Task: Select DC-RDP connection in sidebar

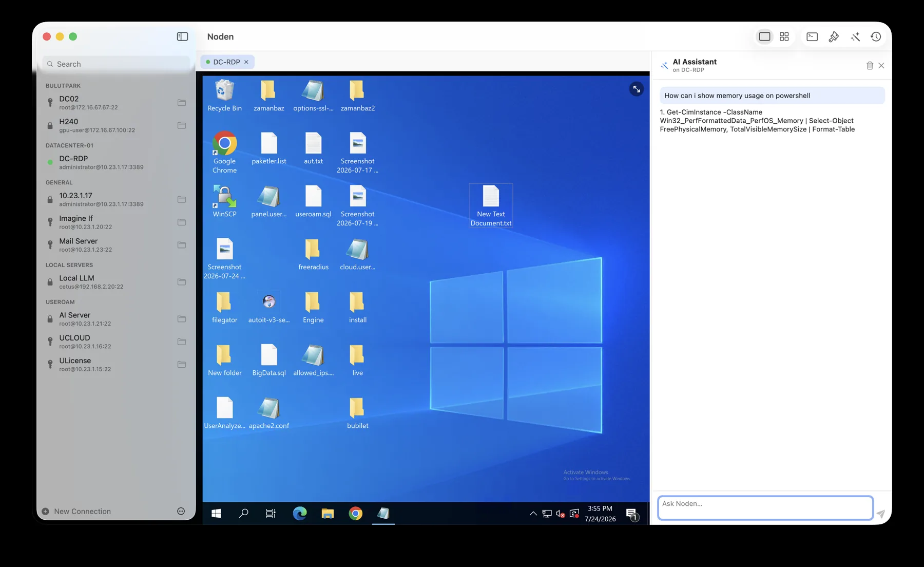Action: 116,162
